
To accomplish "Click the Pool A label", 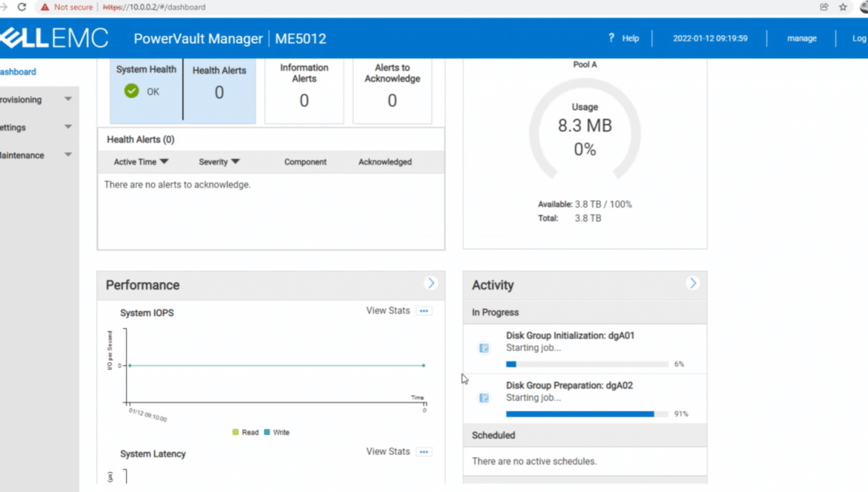I will 585,65.
